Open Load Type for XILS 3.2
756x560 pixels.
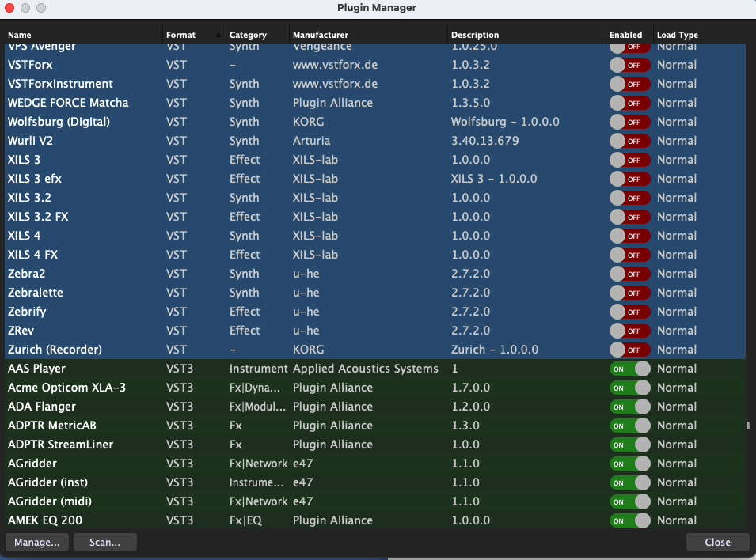(x=677, y=198)
